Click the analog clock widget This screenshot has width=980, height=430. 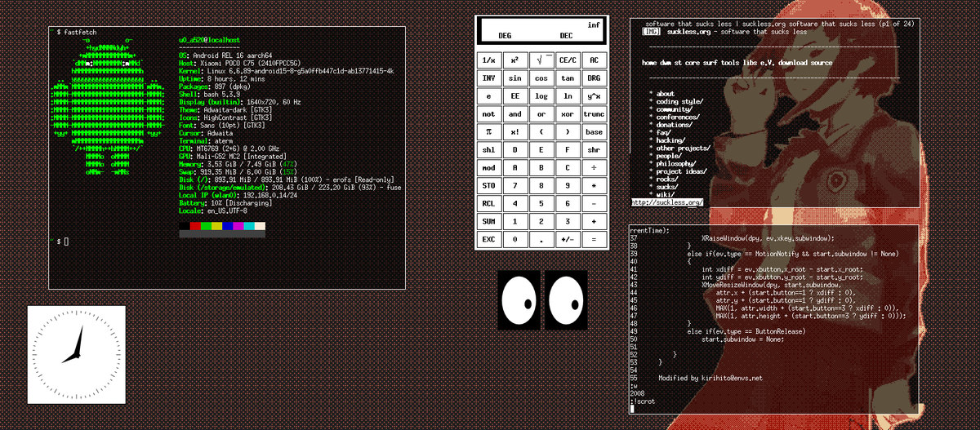[x=76, y=354]
